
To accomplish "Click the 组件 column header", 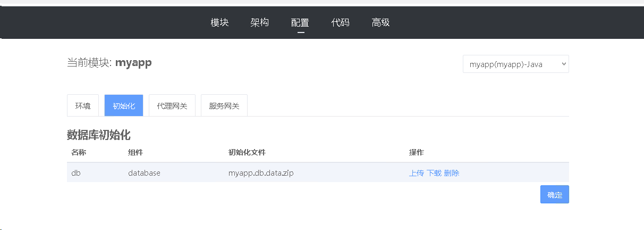I will 135,153.
